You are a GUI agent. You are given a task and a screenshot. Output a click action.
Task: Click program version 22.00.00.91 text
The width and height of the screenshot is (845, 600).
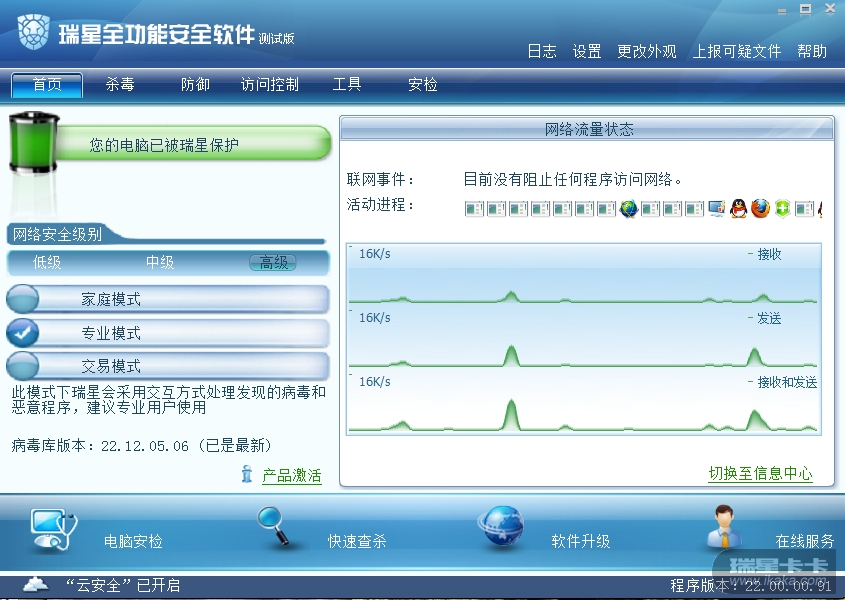click(x=788, y=585)
